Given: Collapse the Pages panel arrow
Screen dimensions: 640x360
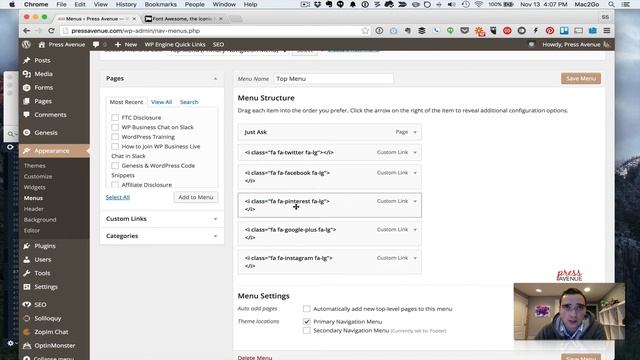Looking at the screenshot, I should coord(216,78).
